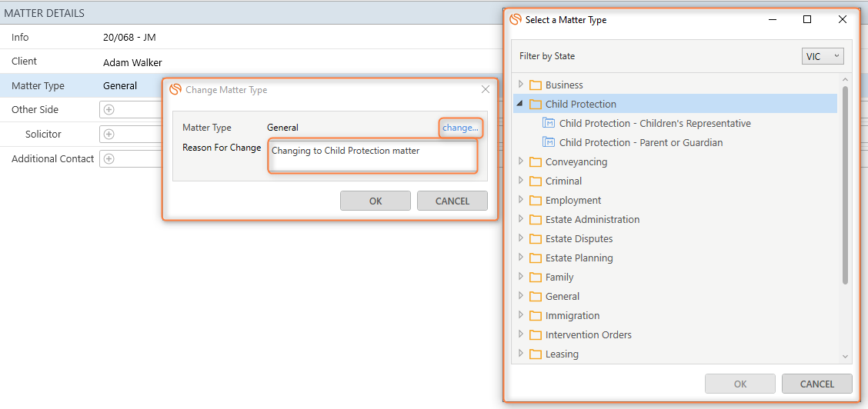
Task: Close the Change Matter Type dialog
Action: coord(486,89)
